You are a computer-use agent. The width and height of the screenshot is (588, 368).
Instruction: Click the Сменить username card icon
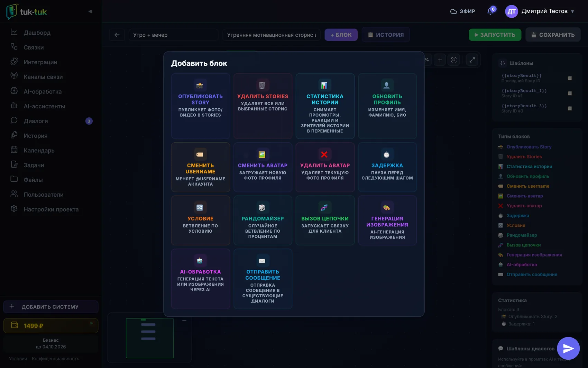(200, 154)
